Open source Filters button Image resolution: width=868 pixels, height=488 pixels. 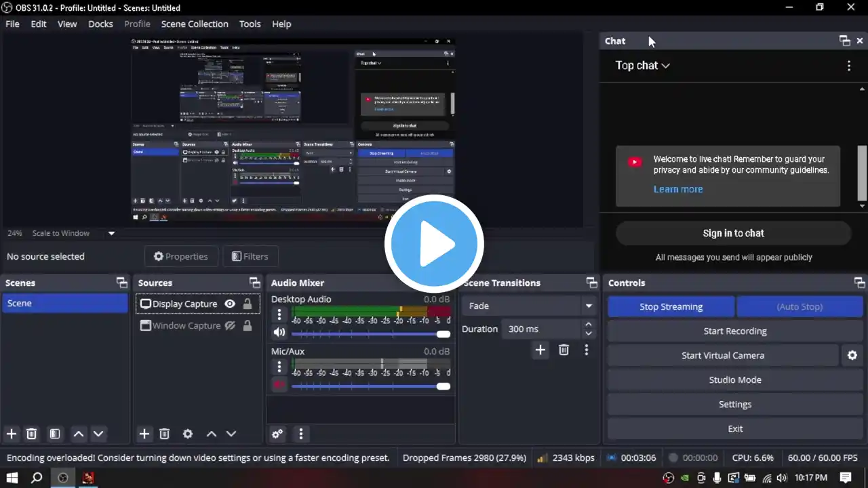click(x=250, y=256)
